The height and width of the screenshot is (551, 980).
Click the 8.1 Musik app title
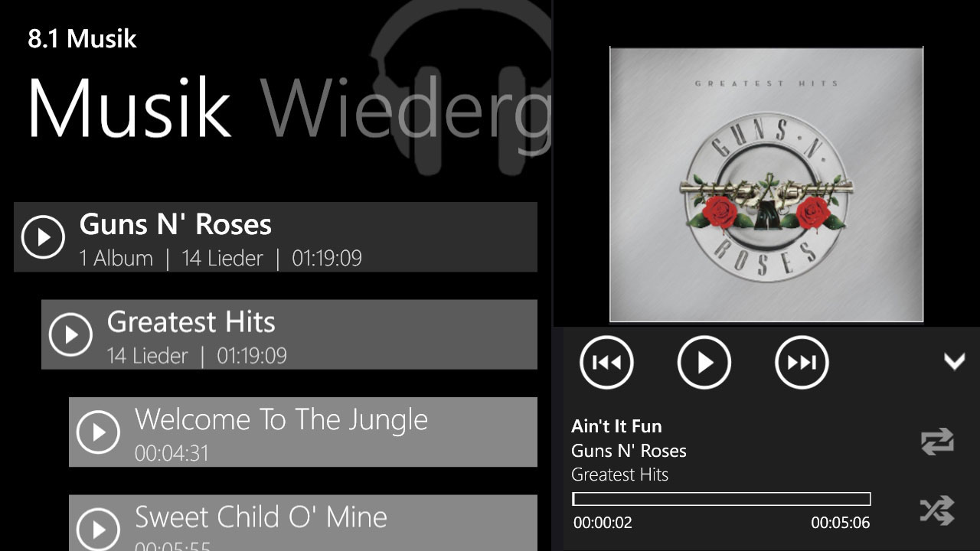point(82,39)
